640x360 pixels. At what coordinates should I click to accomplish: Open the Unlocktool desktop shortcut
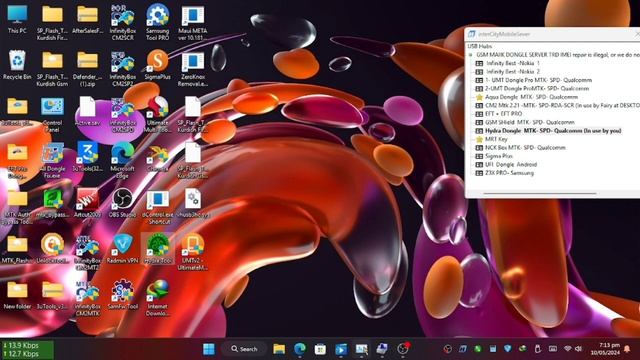click(52, 249)
